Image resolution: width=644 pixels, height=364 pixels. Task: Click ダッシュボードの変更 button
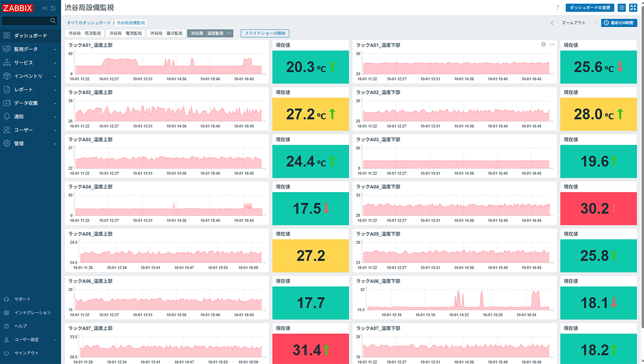pyautogui.click(x=590, y=8)
